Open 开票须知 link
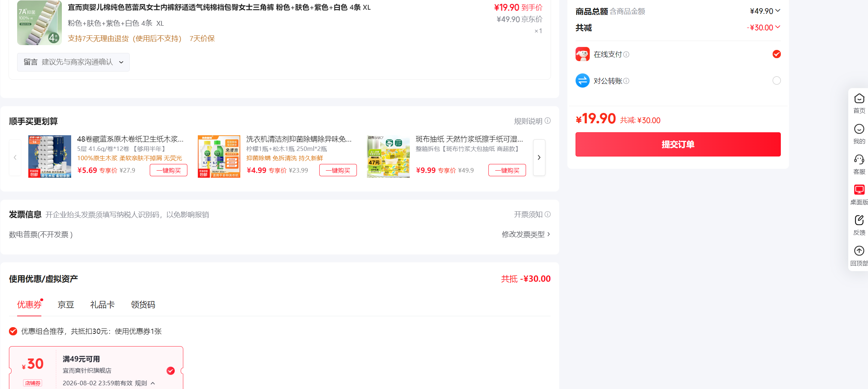The image size is (868, 389). coord(528,214)
